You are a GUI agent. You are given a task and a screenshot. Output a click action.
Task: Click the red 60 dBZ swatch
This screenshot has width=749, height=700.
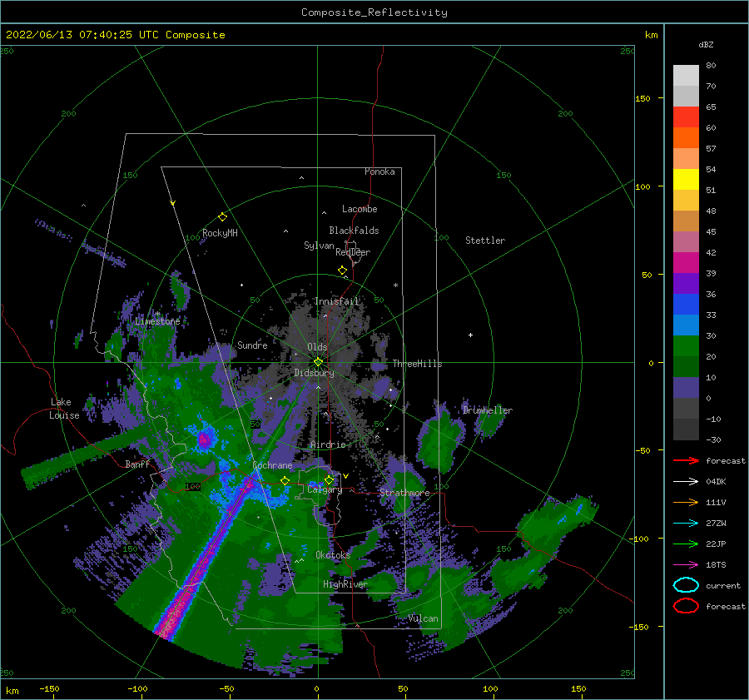tap(686, 117)
